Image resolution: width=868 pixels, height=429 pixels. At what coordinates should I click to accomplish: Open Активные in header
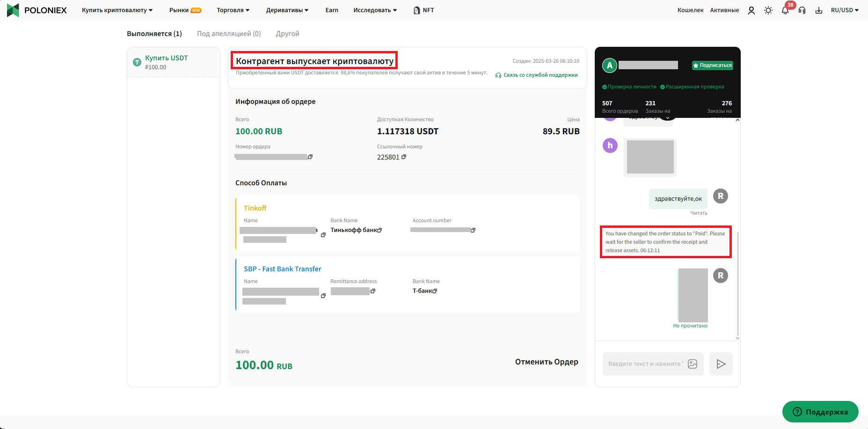coord(724,10)
